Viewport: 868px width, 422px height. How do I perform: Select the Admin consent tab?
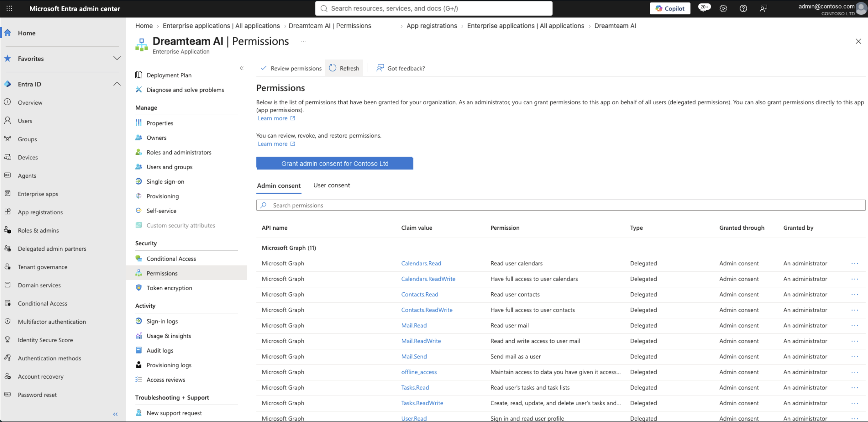(x=279, y=186)
